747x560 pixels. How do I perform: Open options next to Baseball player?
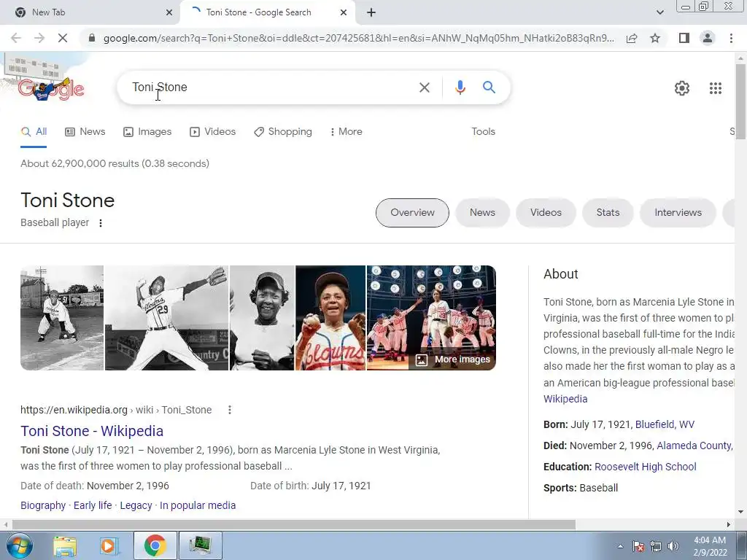coord(100,223)
